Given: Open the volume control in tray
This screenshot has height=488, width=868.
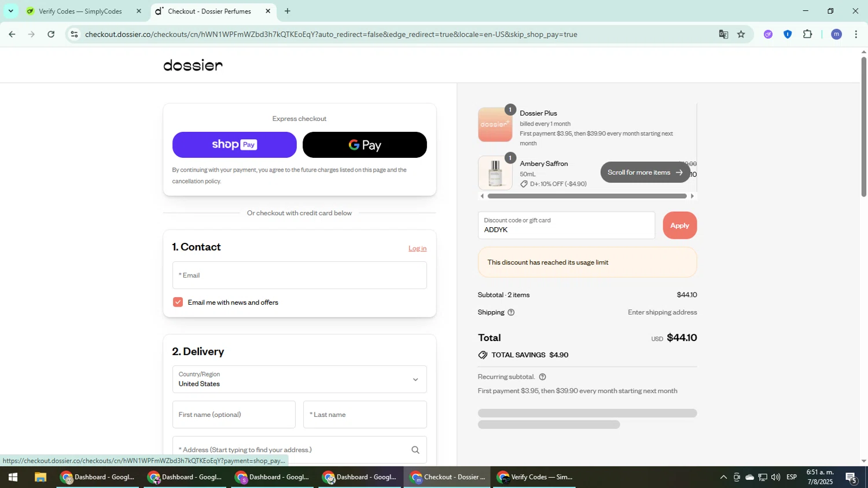Looking at the screenshot, I should tap(775, 477).
